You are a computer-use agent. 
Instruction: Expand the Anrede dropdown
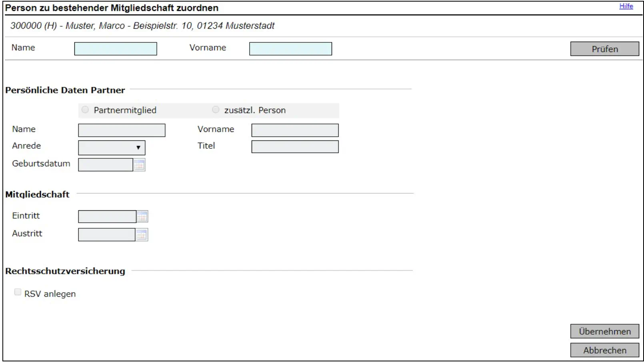pos(112,148)
